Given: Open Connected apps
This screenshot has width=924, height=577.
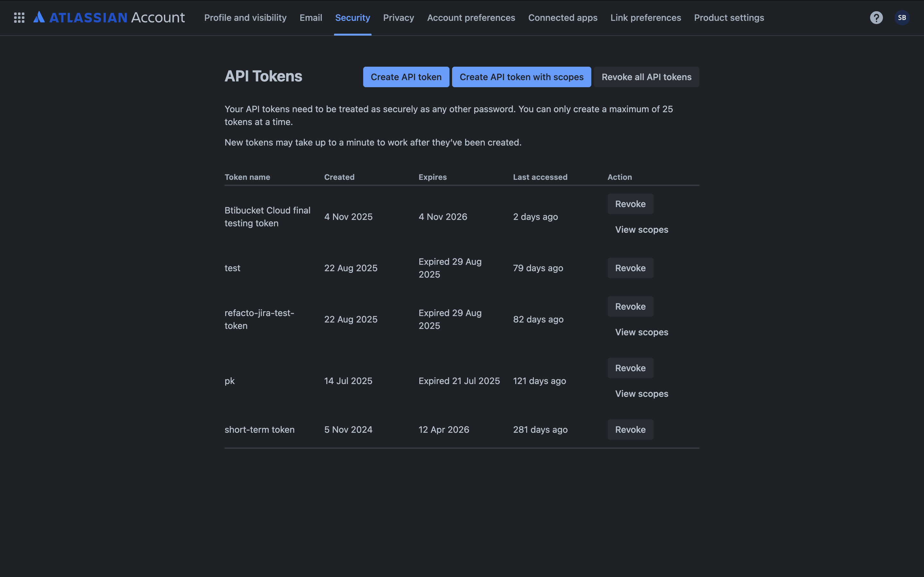Looking at the screenshot, I should point(562,18).
